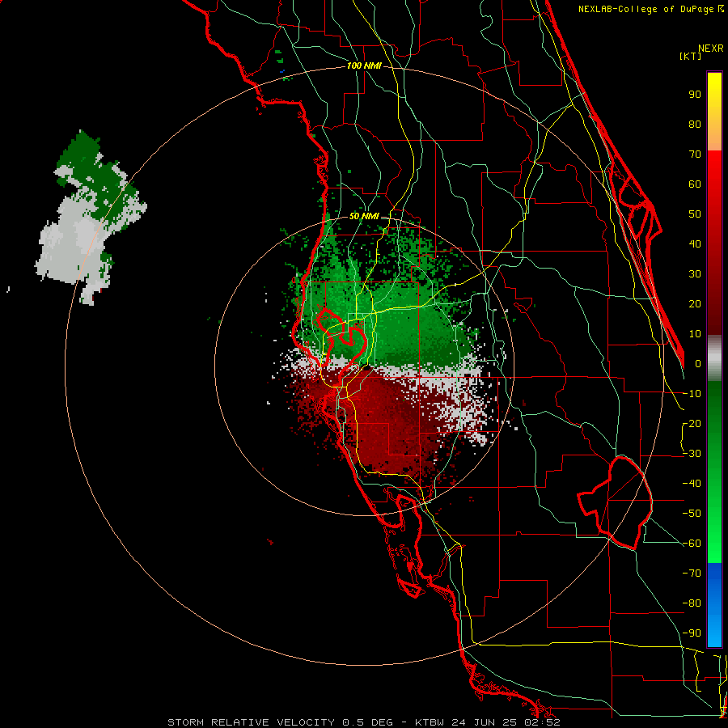Select the 50 NMI range ring label
Screen dimensions: 728x728
(x=364, y=216)
